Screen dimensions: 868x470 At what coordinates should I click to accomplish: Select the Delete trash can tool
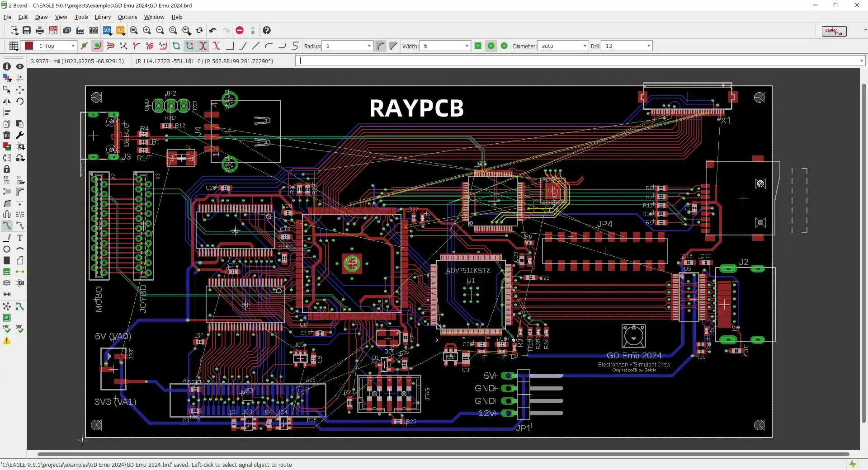[x=7, y=135]
